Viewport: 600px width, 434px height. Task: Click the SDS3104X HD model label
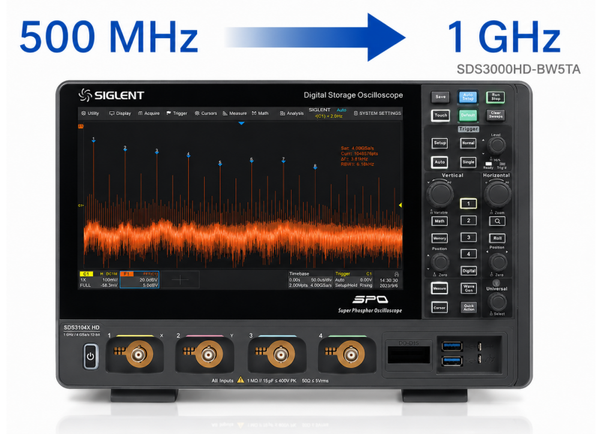[x=82, y=328]
